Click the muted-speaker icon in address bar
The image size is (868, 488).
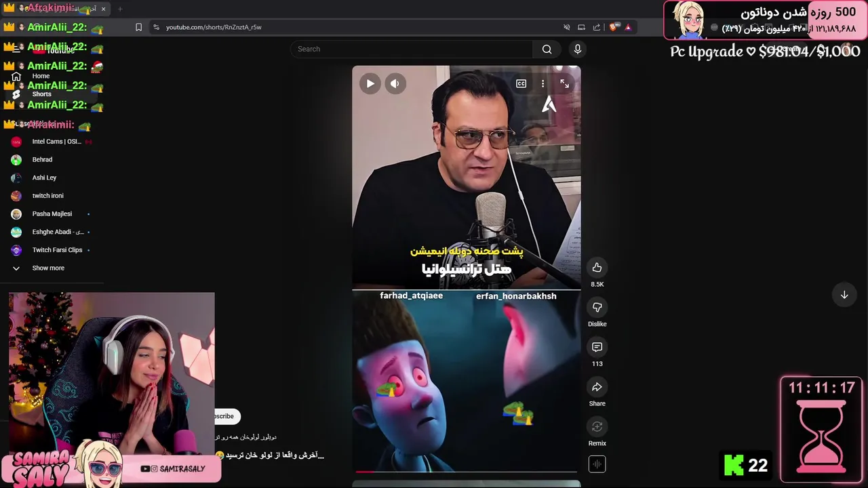[566, 27]
